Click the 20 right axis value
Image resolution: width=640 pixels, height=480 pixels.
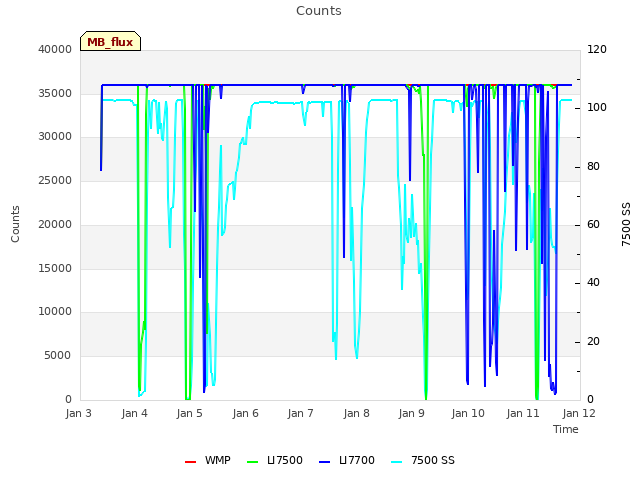point(593,342)
